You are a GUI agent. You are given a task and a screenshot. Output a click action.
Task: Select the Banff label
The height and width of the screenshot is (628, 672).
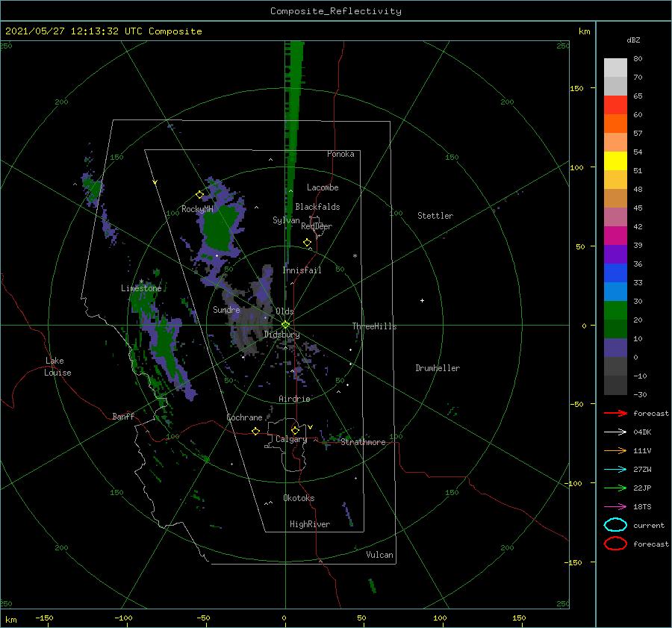pos(123,417)
